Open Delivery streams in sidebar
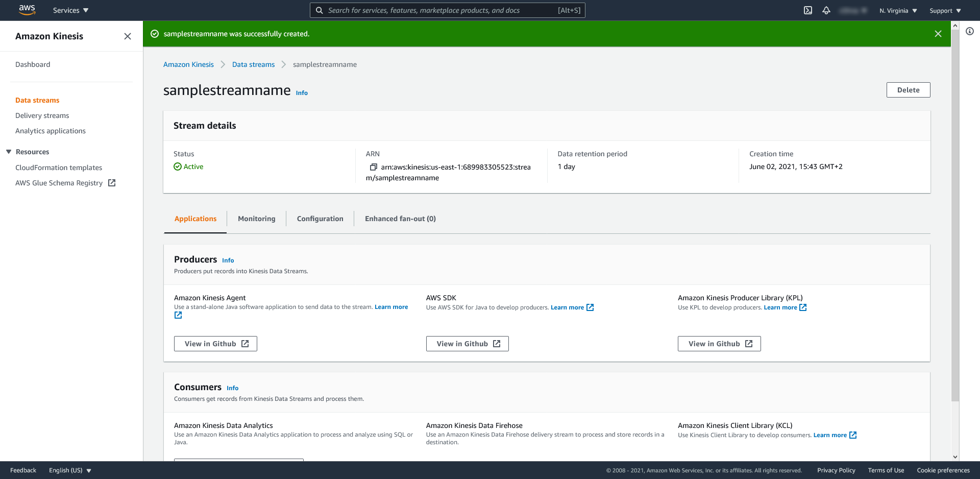Screen dimensions: 980x479 coord(42,115)
